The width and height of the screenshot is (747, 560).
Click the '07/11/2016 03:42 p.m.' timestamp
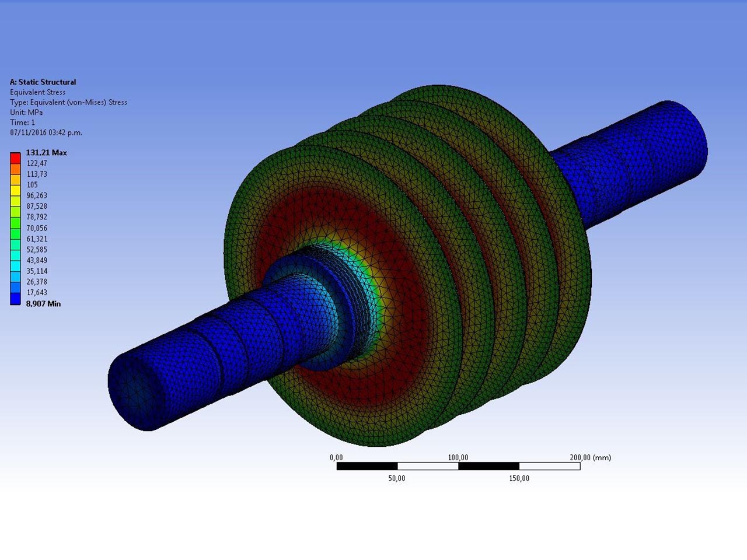click(x=46, y=132)
